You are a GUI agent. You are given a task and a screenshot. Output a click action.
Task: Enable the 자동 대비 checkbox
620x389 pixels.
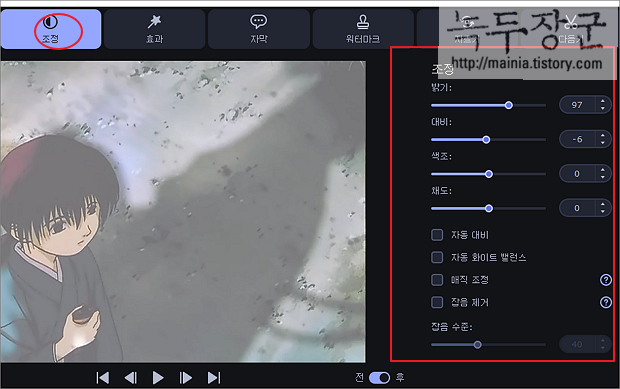click(437, 235)
